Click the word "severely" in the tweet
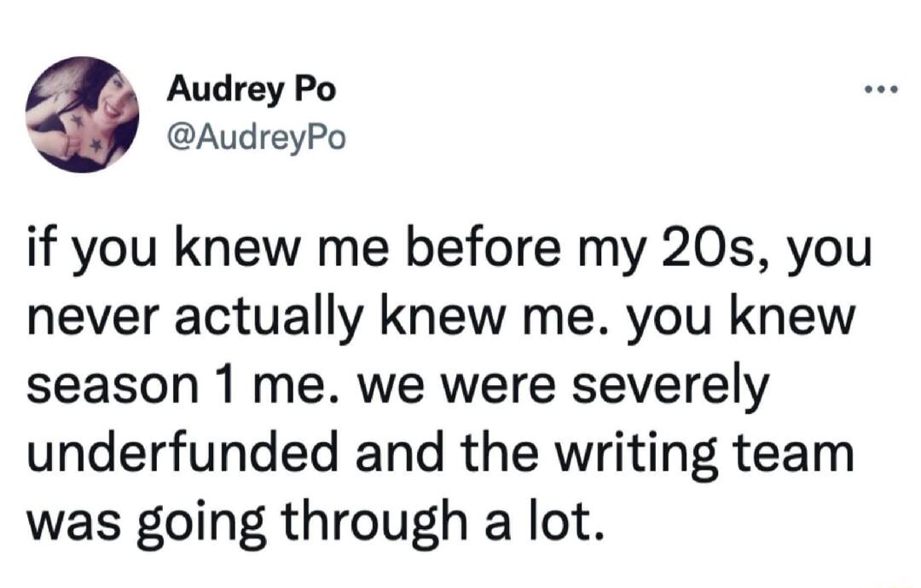This screenshot has width=921, height=588. (670, 389)
